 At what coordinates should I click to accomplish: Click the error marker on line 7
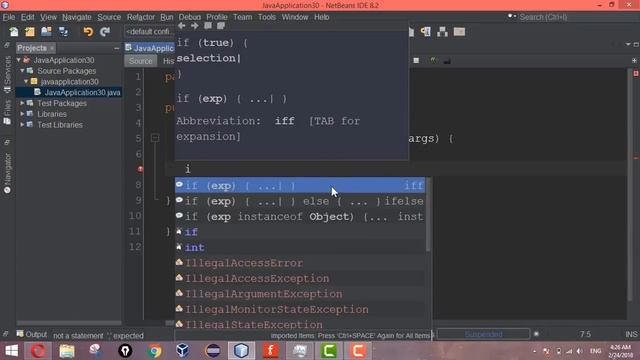point(140,169)
